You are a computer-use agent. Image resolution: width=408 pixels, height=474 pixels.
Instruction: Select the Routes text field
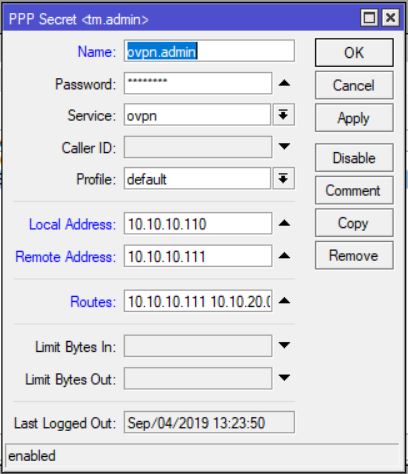198,301
